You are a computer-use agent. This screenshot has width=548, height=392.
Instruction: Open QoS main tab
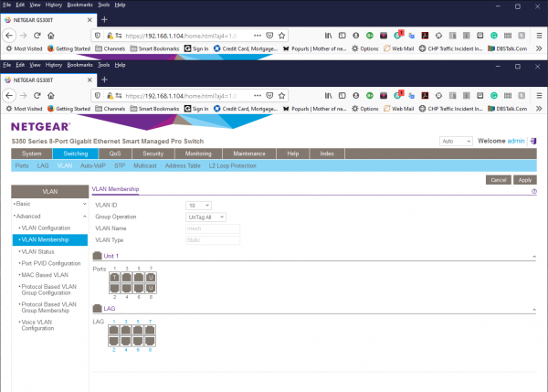click(x=115, y=154)
